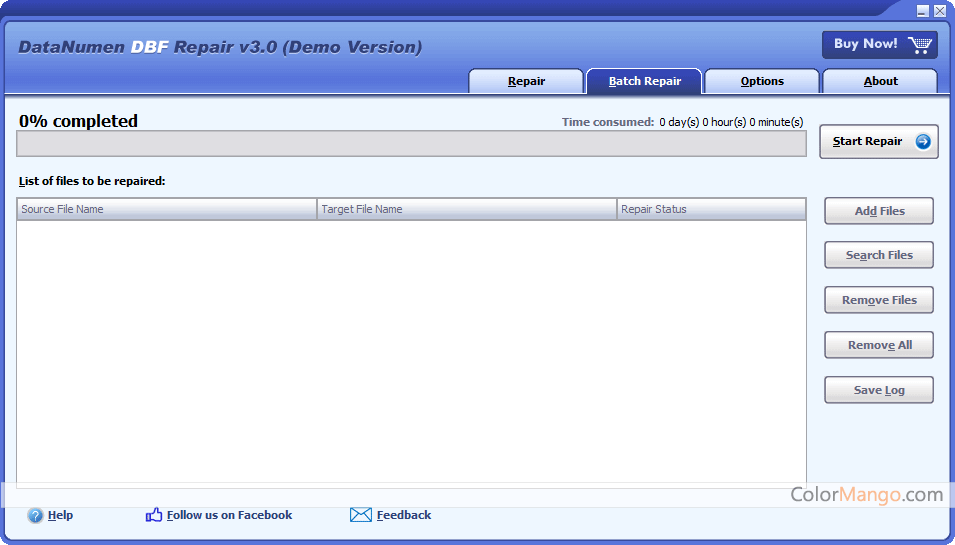Select the Batch Repair tab
This screenshot has height=545, width=955.
pyautogui.click(x=645, y=81)
